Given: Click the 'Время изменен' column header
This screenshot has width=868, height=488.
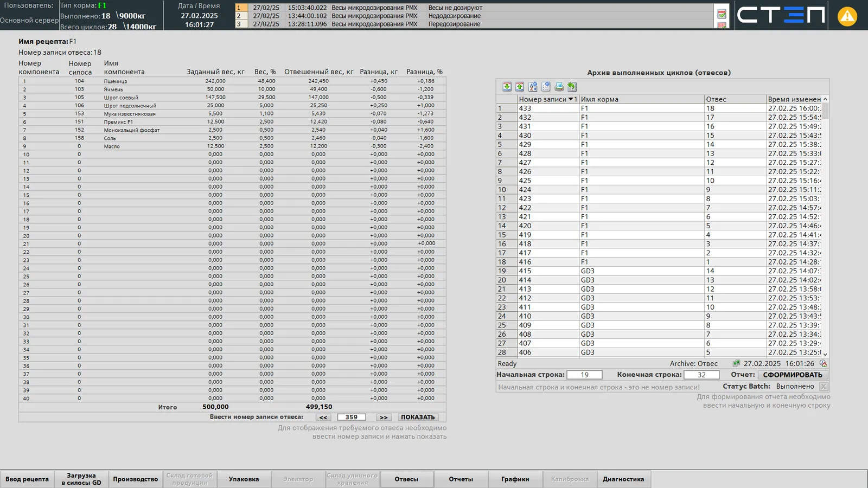Looking at the screenshot, I should [x=794, y=99].
